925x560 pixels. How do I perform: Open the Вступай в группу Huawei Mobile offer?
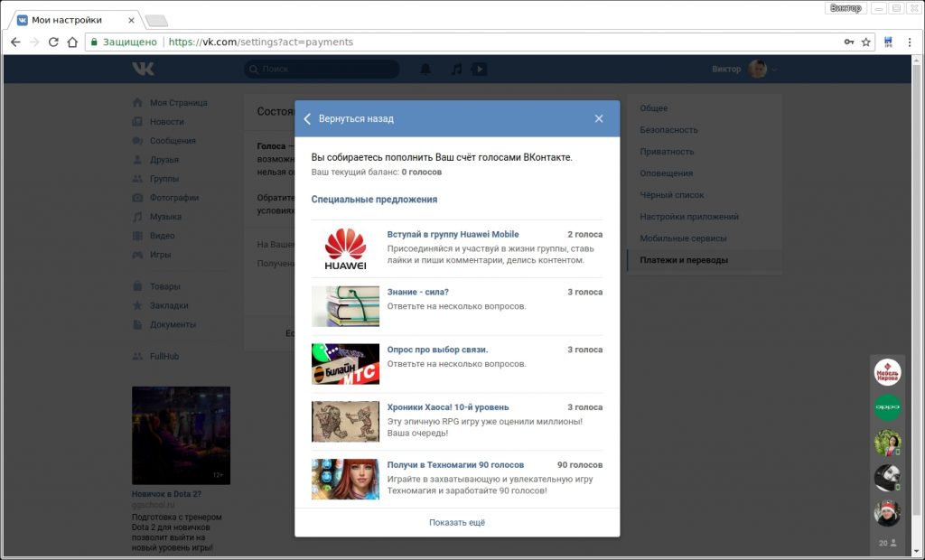tap(453, 234)
